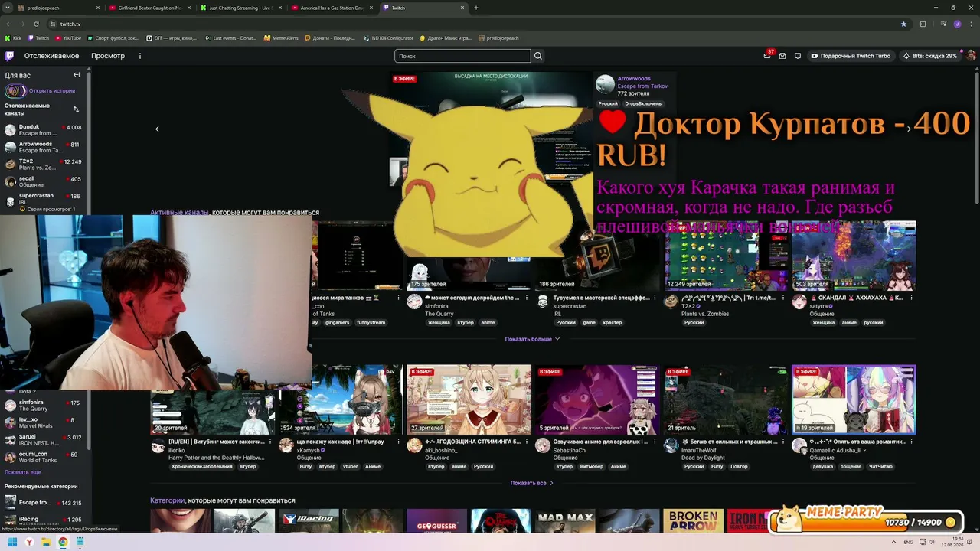This screenshot has height=551, width=980.
Task: Open the Категории heading link
Action: pyautogui.click(x=167, y=500)
